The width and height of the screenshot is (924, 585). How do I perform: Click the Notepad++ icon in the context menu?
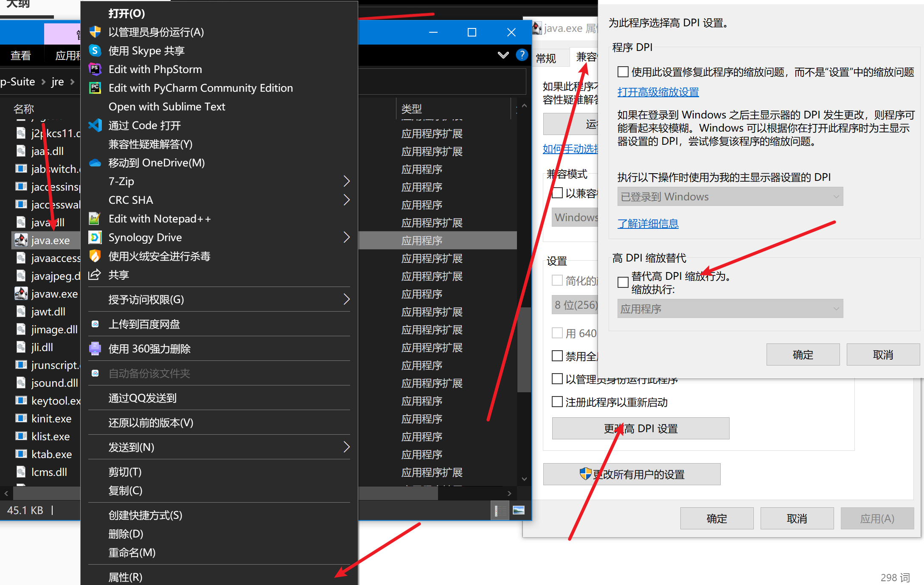click(x=94, y=219)
